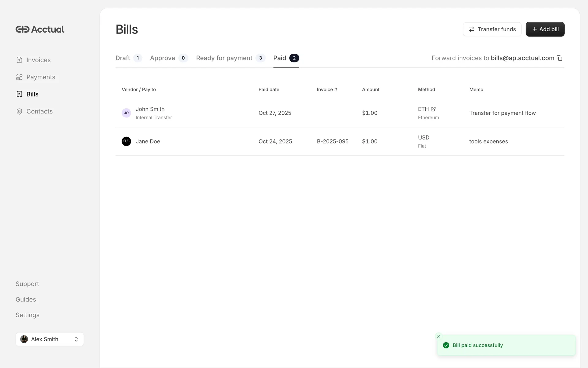This screenshot has height=368, width=588.
Task: Go to Settings in the sidebar
Action: point(28,315)
